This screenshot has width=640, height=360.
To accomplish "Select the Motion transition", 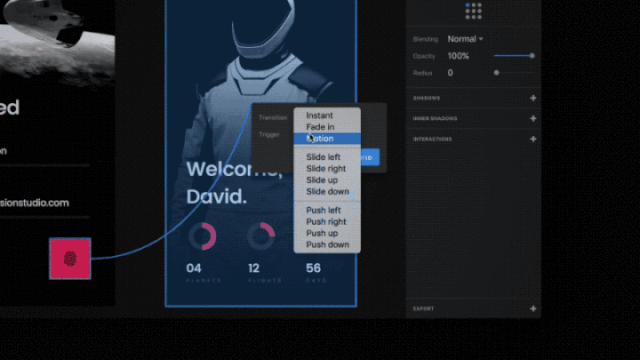I will (x=327, y=138).
